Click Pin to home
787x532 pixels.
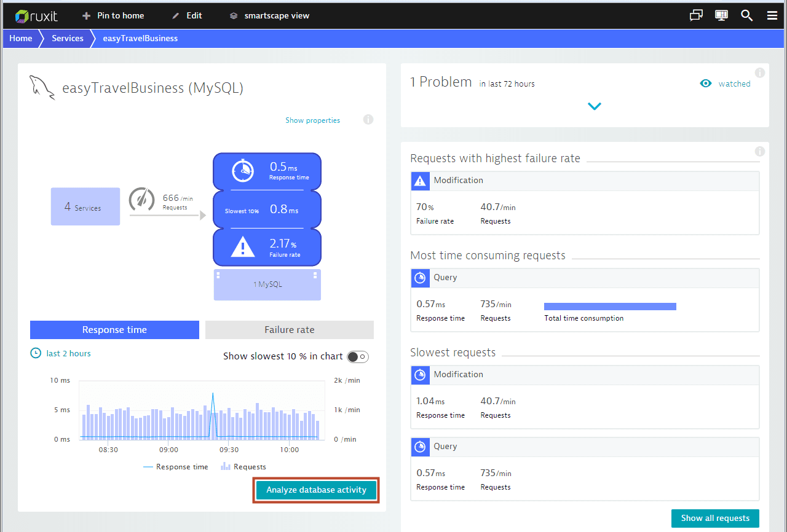click(113, 15)
